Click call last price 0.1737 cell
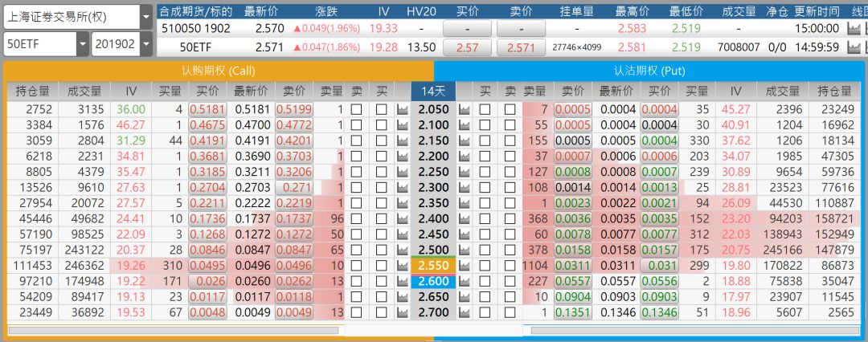The image size is (868, 342). [252, 218]
